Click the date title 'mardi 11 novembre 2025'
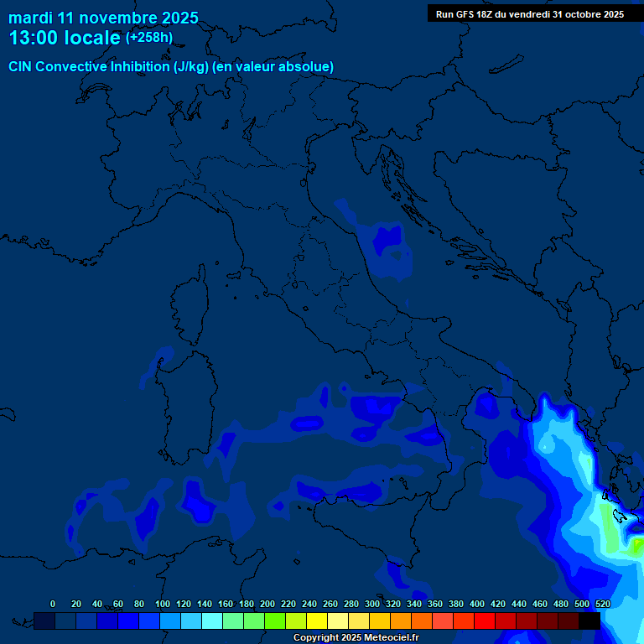Image resolution: width=644 pixels, height=644 pixels. [x=103, y=18]
